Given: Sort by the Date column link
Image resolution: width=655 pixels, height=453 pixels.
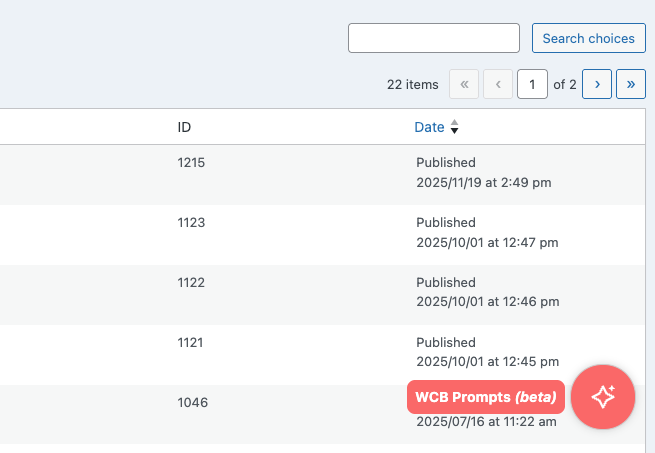Looking at the screenshot, I should (x=429, y=127).
